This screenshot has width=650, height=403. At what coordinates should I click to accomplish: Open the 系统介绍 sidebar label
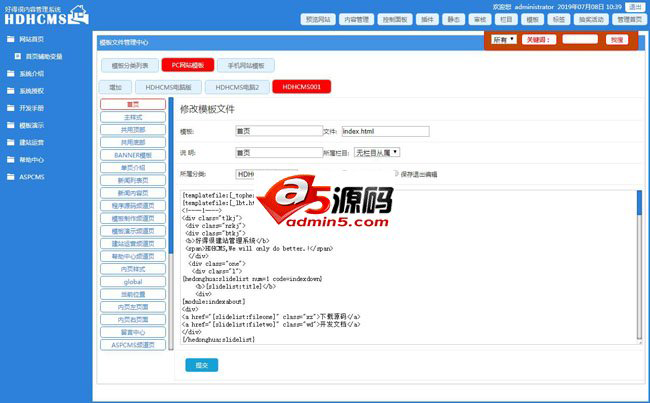click(32, 74)
